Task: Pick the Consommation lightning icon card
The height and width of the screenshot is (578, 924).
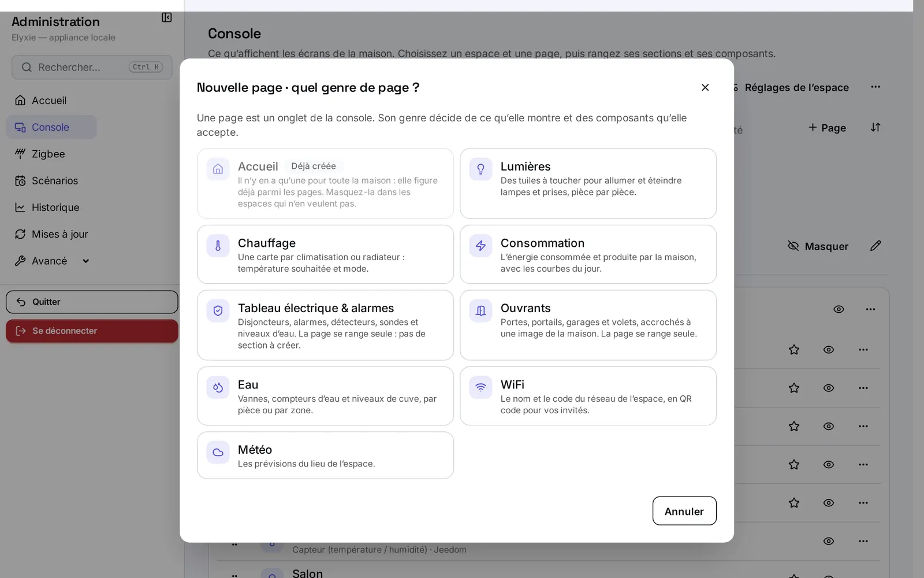Action: [588, 254]
